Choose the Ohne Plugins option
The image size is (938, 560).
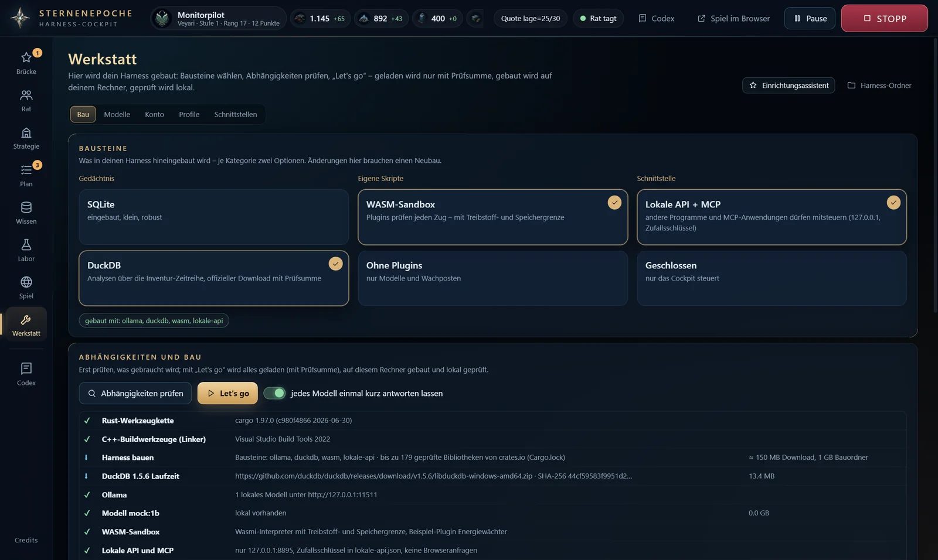click(x=493, y=278)
